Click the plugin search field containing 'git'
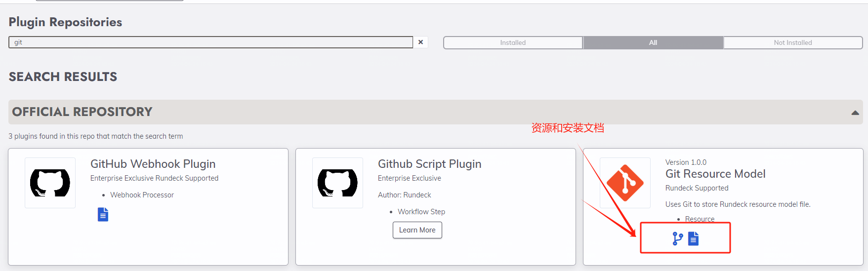 tap(210, 42)
